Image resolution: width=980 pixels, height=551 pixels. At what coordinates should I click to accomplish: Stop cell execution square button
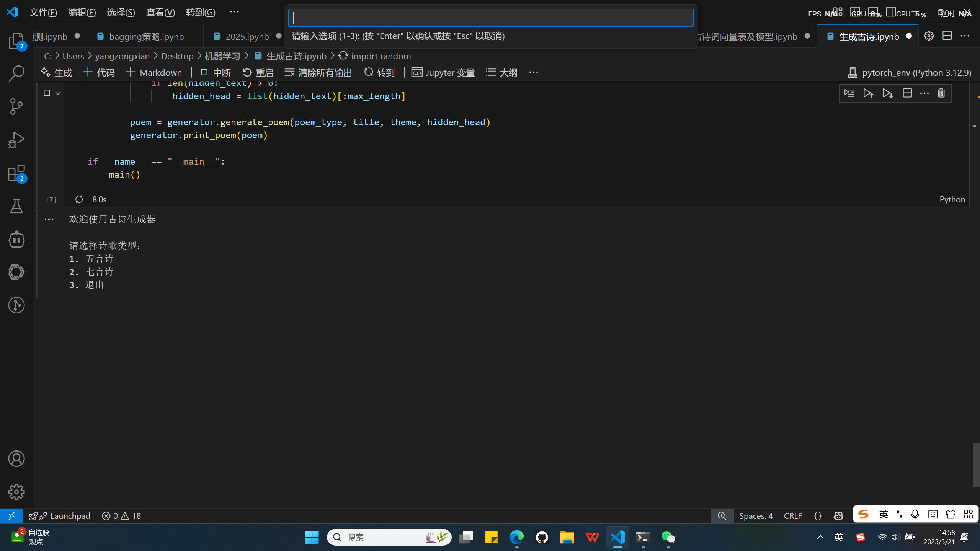[47, 93]
